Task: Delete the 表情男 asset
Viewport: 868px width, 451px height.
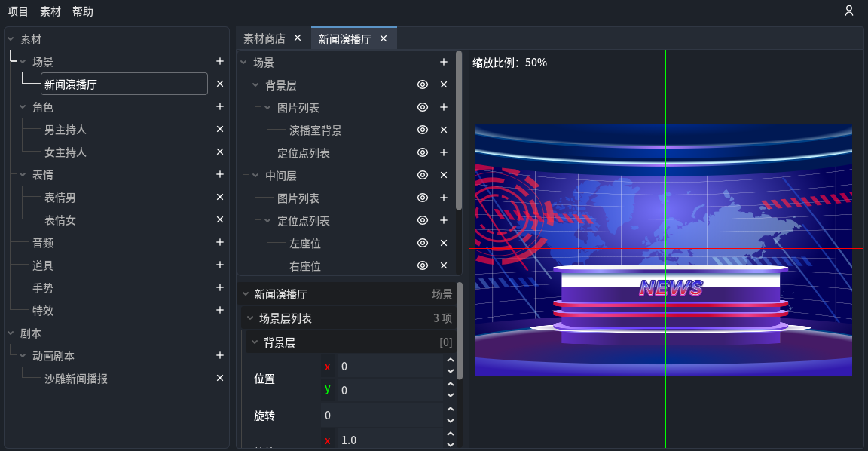Action: (x=219, y=197)
